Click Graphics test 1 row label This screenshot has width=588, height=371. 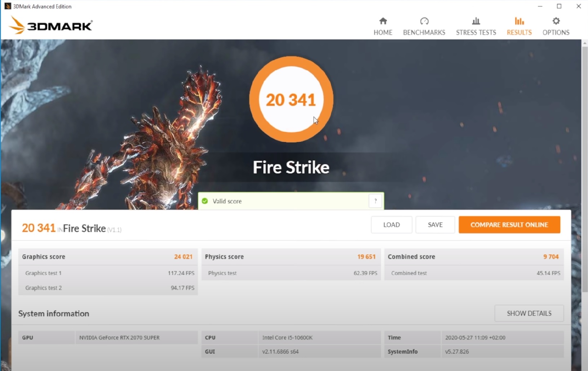(43, 273)
